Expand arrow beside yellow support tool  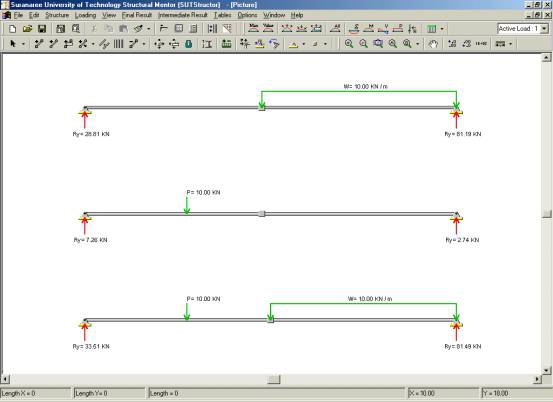pyautogui.click(x=304, y=44)
